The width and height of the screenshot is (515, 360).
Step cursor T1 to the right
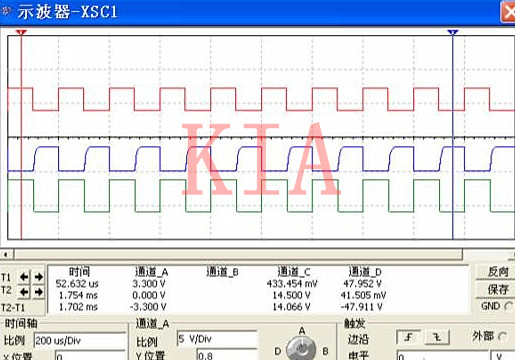coord(39,277)
